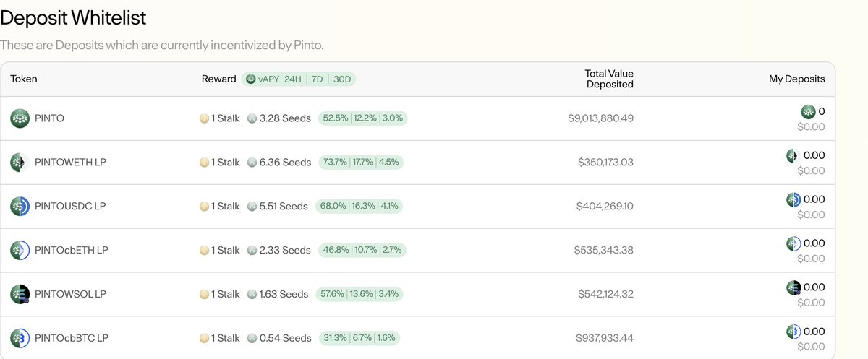Image resolution: width=868 pixels, height=359 pixels.
Task: Open the PINTOcbBTC LP deposit row
Action: click(417, 338)
